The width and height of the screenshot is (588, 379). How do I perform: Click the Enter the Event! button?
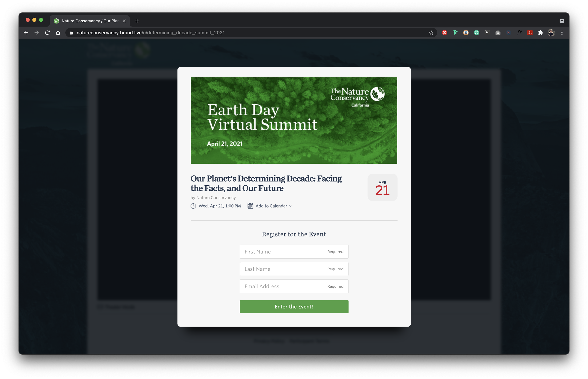[x=294, y=307]
